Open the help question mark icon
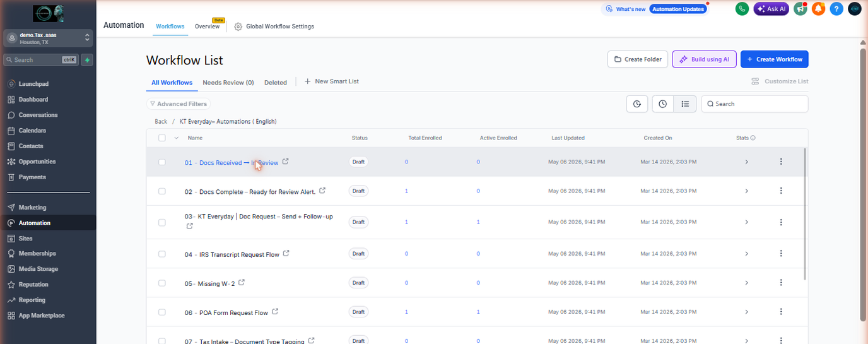The height and width of the screenshot is (344, 868). (836, 9)
